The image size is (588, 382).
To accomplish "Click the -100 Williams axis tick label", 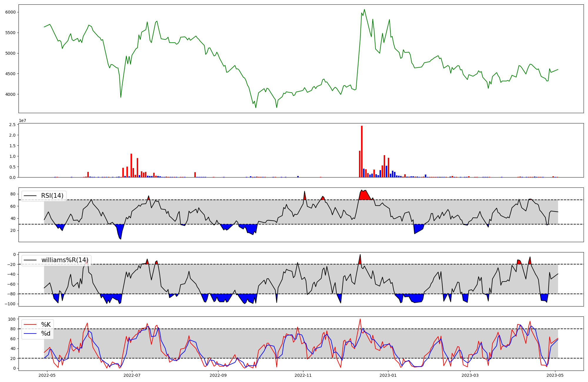I will [10, 304].
